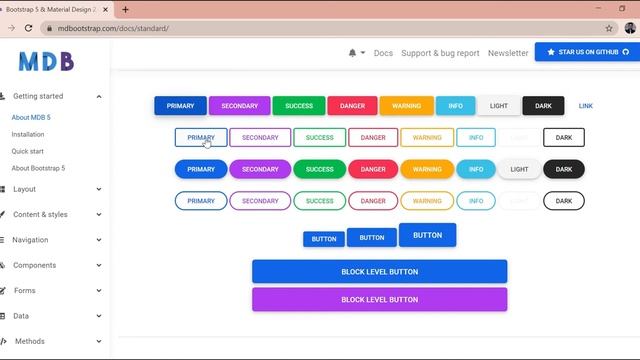Open the notifications bell dropdown
640x360 pixels.
[x=356, y=53]
